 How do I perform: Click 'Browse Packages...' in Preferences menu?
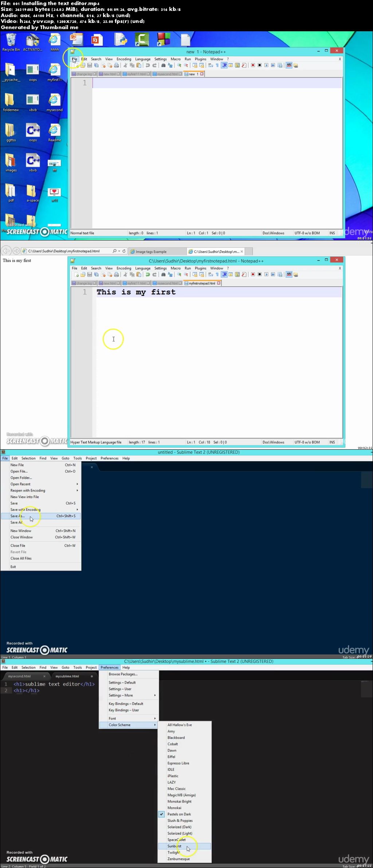click(129, 674)
